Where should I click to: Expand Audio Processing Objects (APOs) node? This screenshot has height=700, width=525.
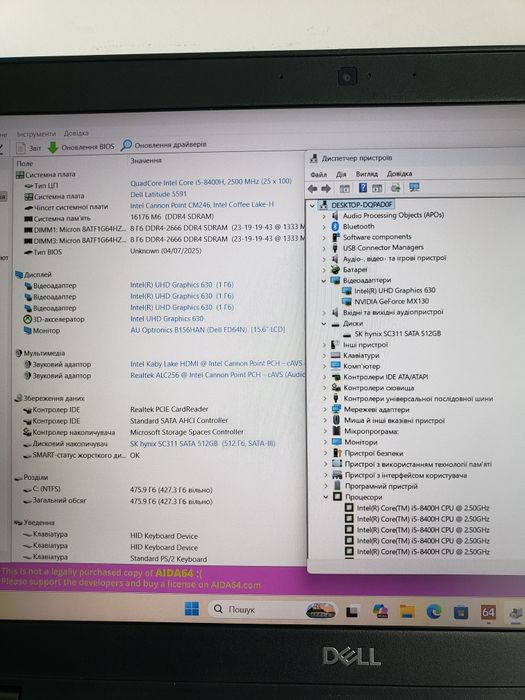(324, 216)
